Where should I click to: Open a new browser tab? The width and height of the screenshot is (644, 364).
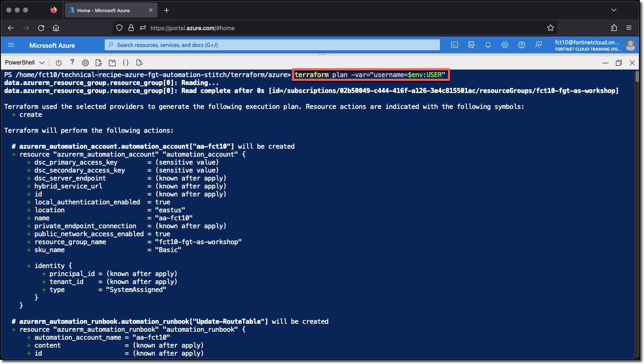[x=167, y=10]
